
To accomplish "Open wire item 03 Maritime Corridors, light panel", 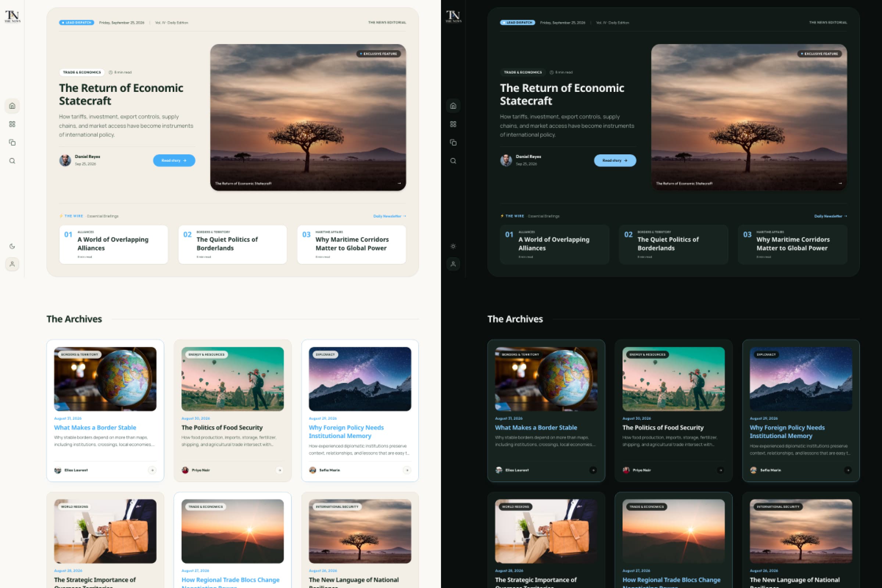I will tap(351, 244).
